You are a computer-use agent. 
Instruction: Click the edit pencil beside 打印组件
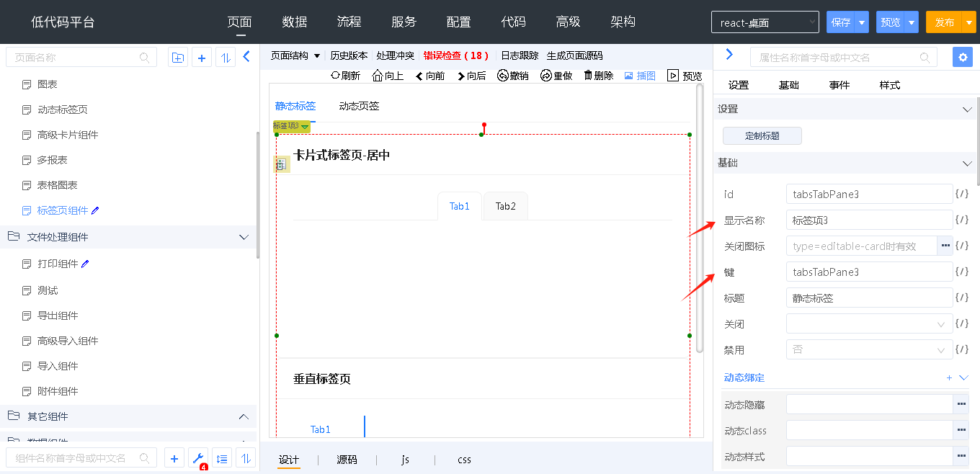pos(85,264)
